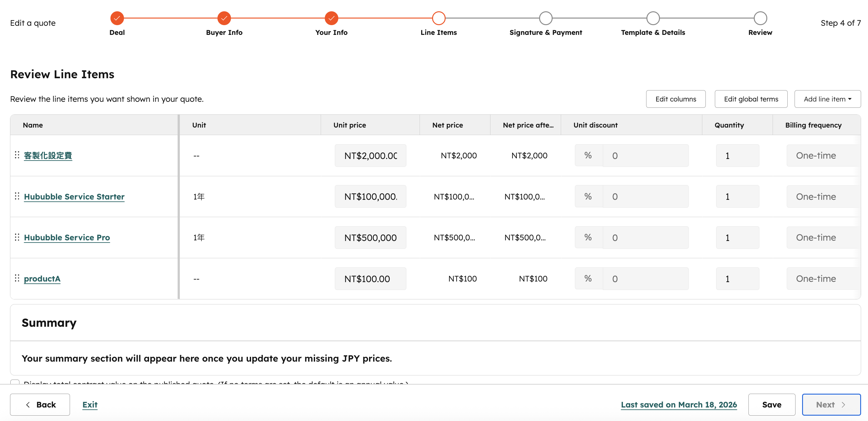Screen dimensions: 868x421
Task: Click unit price field for productA
Action: [370, 279]
